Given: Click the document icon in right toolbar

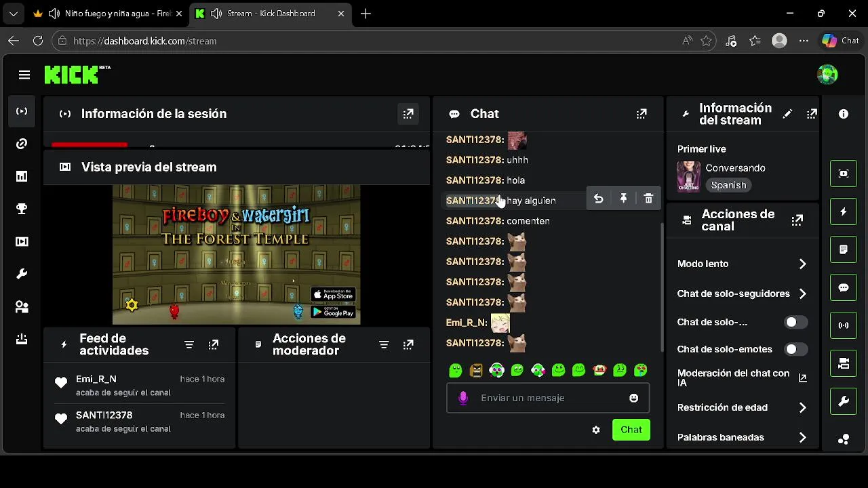Looking at the screenshot, I should (x=844, y=249).
